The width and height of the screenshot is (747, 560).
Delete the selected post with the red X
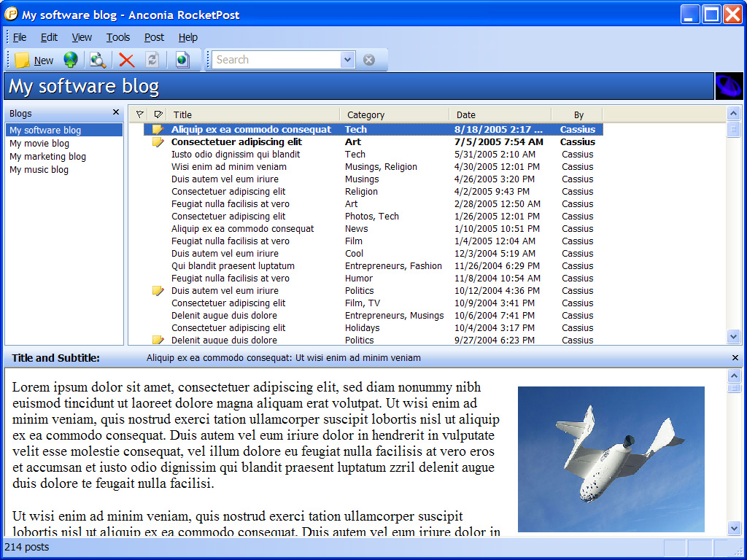(x=126, y=60)
